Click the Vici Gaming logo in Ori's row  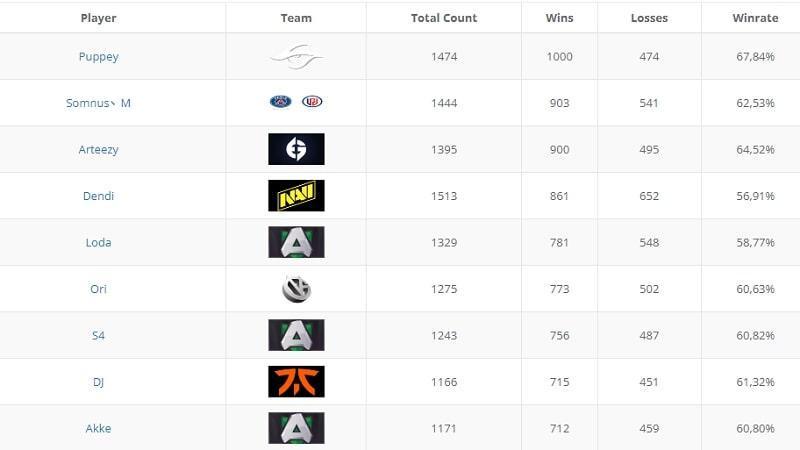(296, 288)
